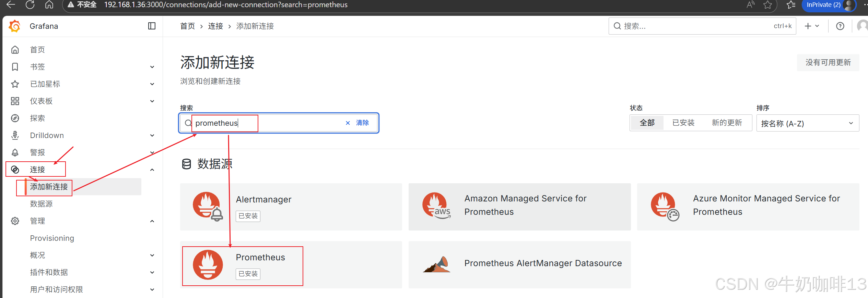
Task: Open 探索 in sidebar menu
Action: 37,118
